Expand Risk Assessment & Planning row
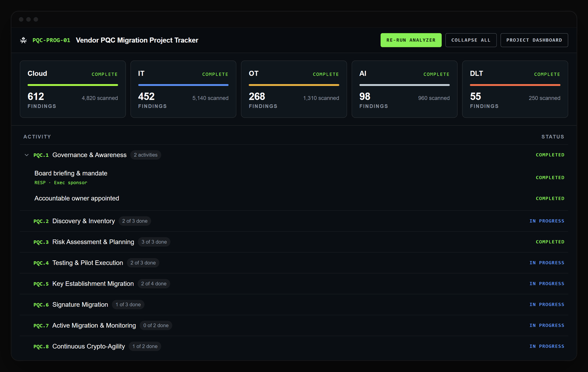 [294, 242]
